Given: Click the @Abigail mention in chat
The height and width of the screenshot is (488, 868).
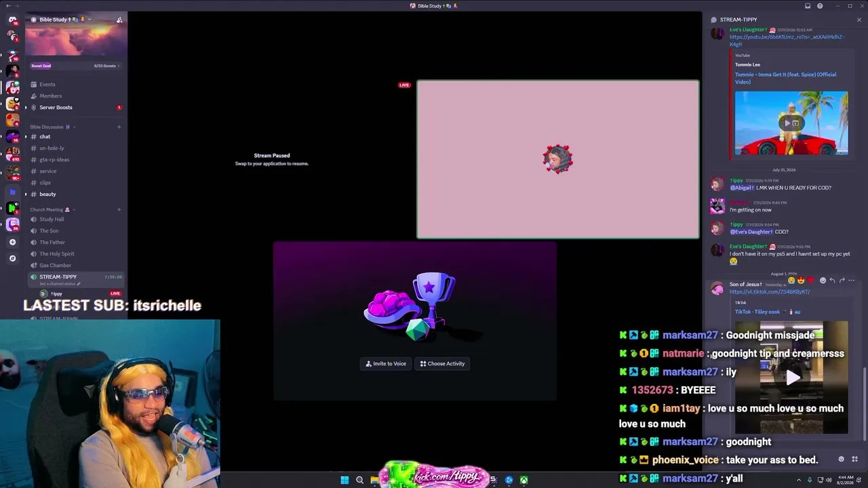Looking at the screenshot, I should pyautogui.click(x=742, y=188).
